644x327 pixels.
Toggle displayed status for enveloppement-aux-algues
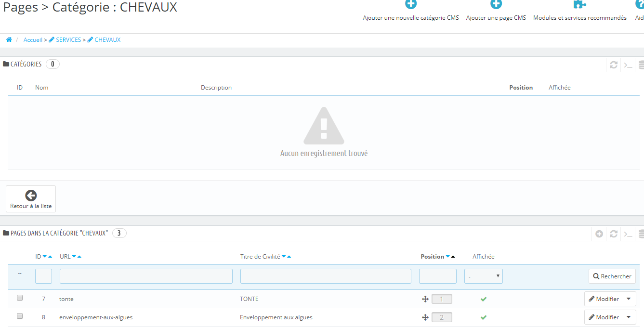[484, 317]
